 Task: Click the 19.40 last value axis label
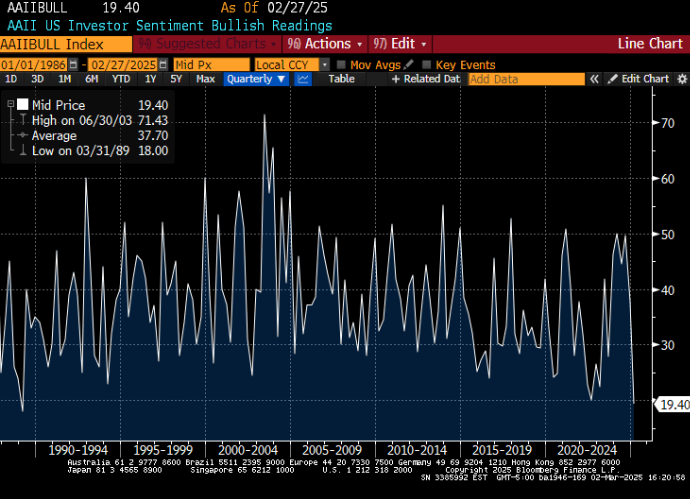(674, 404)
